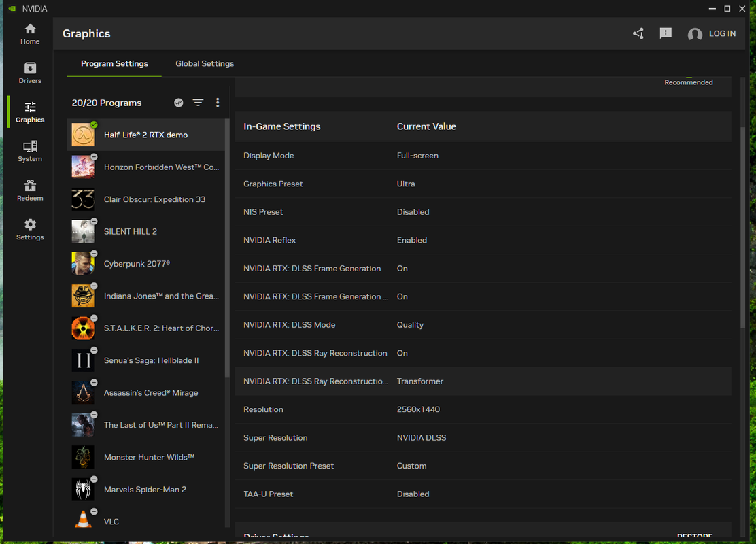Open the Redeem section
Image resolution: width=756 pixels, height=544 pixels.
30,190
